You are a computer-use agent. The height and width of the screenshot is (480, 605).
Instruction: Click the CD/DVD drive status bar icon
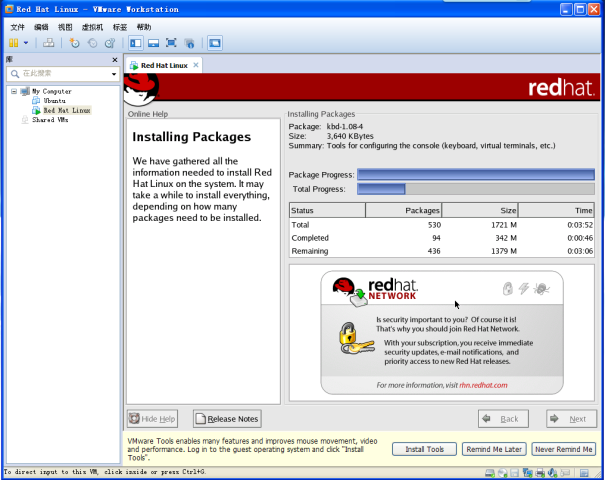click(x=503, y=473)
